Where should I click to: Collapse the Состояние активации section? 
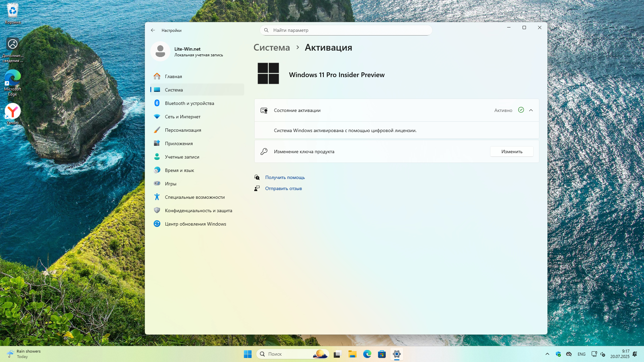(531, 110)
